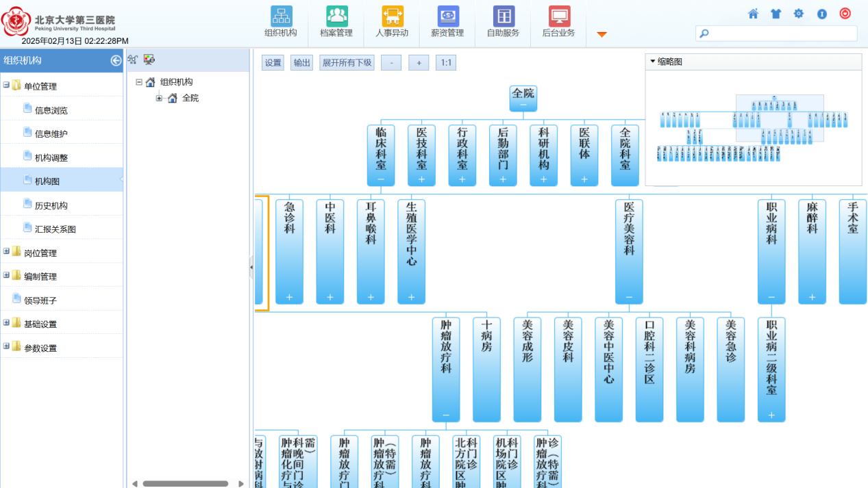868x488 pixels.
Task: Select 机构调整 in the sidebar
Action: 51,158
